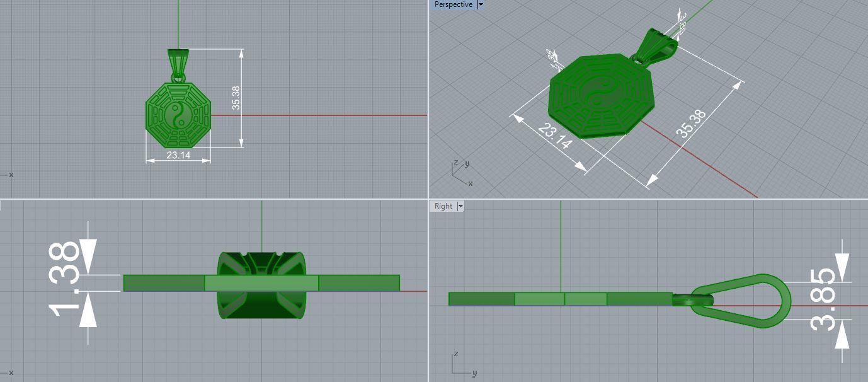Select the teardrop bail loop in Right viewport

(x=741, y=301)
